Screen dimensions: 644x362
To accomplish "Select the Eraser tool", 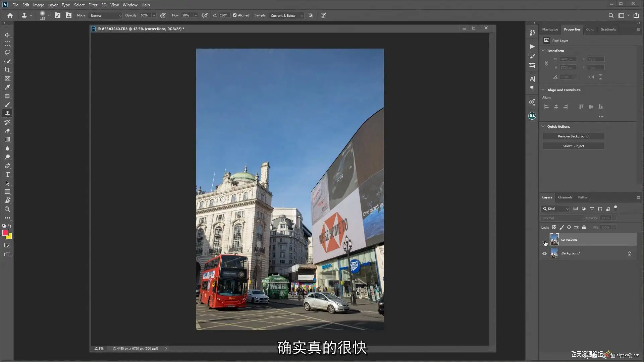I will click(x=7, y=131).
